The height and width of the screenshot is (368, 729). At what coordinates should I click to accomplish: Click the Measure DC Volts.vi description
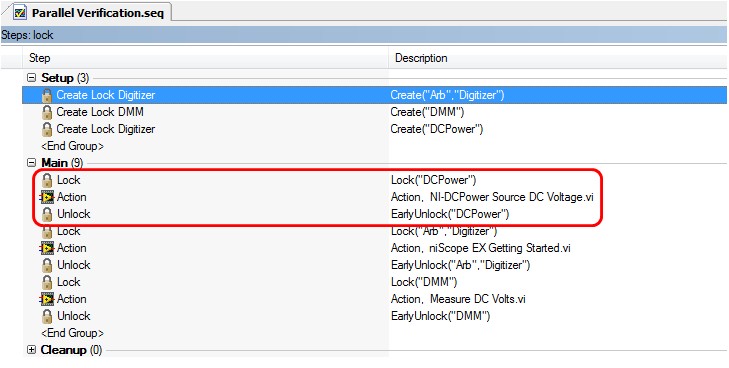(x=458, y=300)
